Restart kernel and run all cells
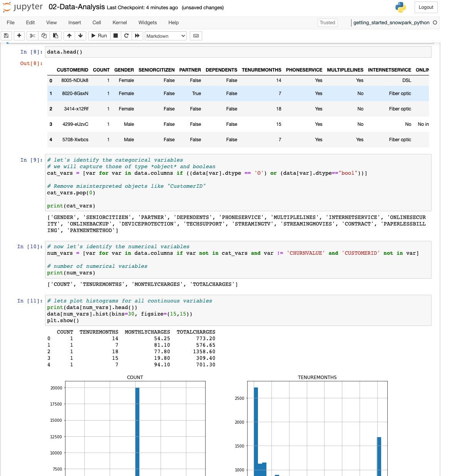This screenshot has height=476, width=462. tap(137, 36)
